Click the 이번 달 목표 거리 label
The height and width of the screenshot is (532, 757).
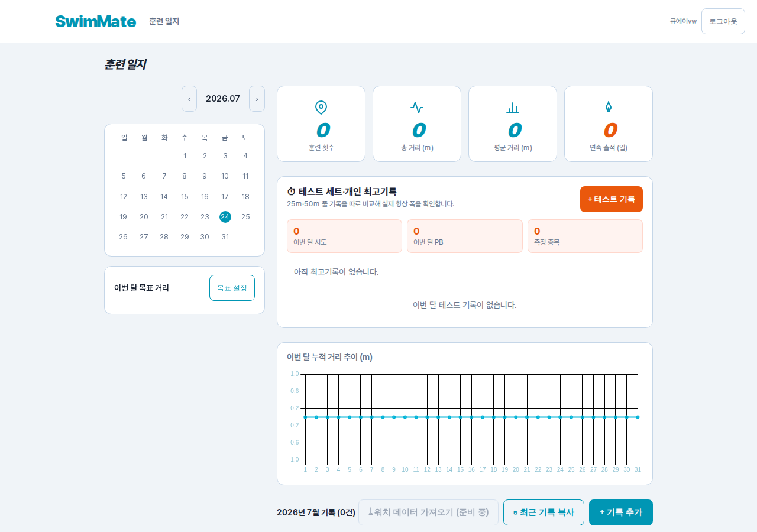(141, 288)
